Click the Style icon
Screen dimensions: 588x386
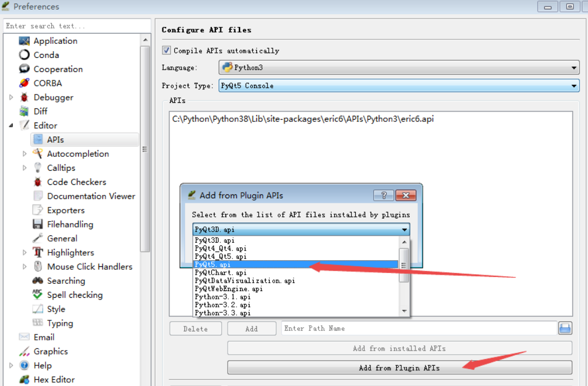click(x=38, y=309)
